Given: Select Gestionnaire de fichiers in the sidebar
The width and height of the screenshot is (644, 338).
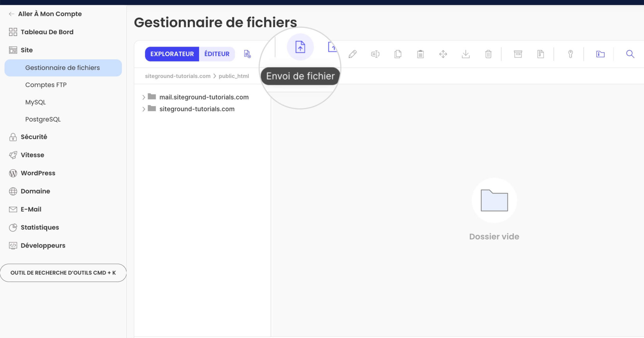Looking at the screenshot, I should (x=63, y=68).
